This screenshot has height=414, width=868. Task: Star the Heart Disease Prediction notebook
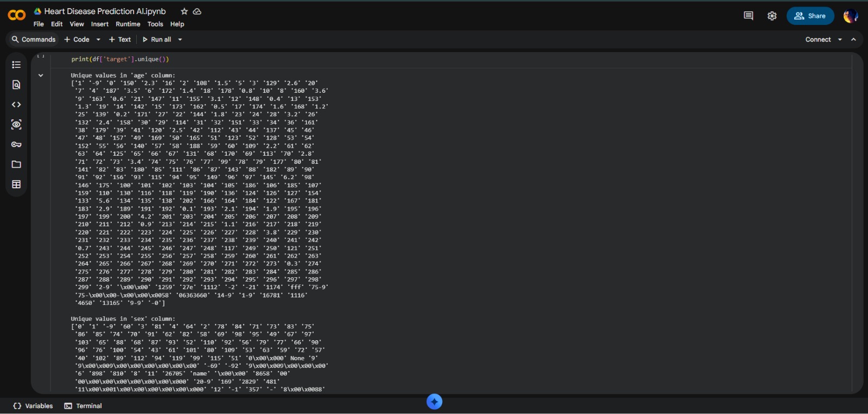184,11
